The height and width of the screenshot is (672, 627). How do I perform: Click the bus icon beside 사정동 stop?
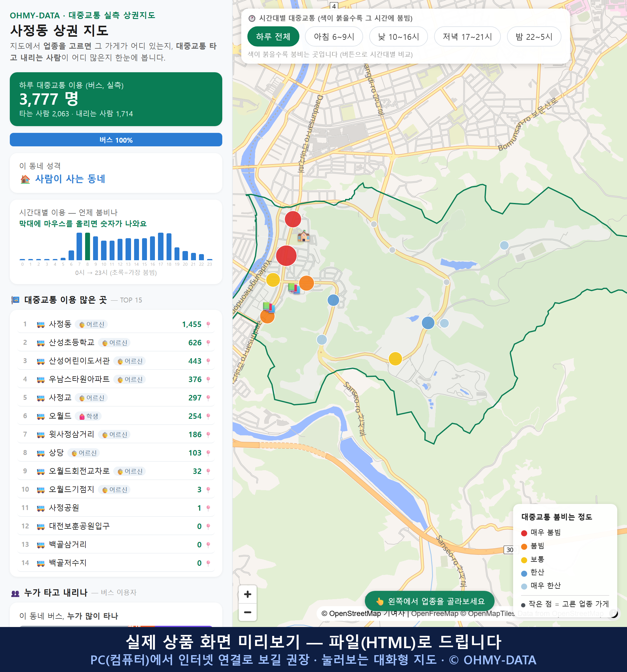click(x=40, y=325)
